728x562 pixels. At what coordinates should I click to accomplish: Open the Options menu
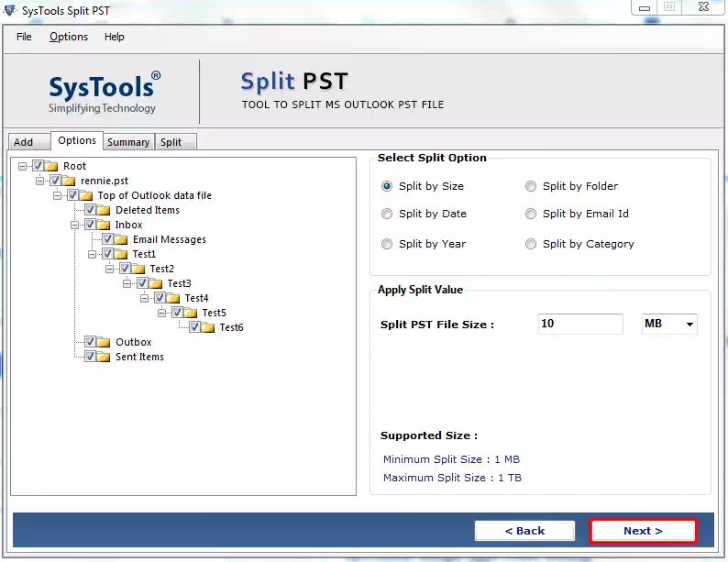click(x=69, y=37)
